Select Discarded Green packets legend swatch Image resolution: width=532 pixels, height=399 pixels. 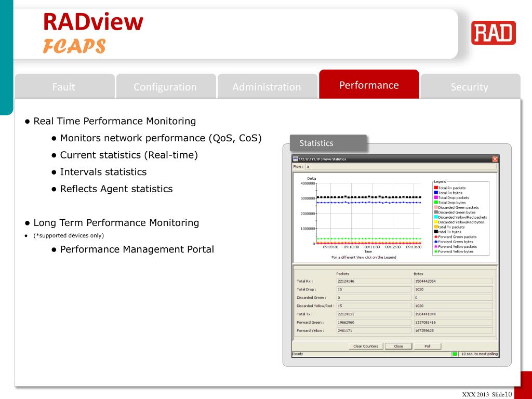coord(436,207)
